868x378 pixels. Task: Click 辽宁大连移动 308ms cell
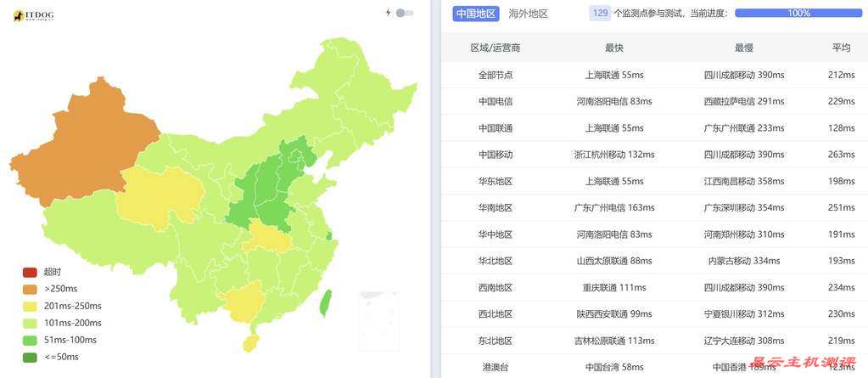[744, 341]
